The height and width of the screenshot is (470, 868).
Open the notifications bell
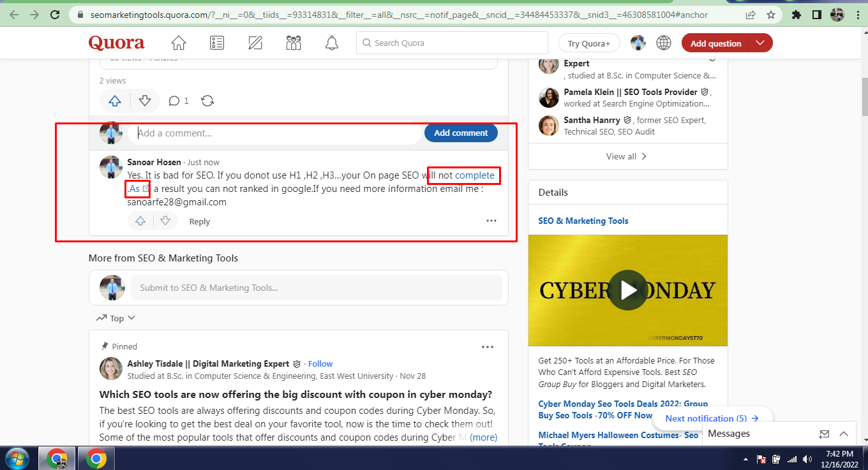(x=331, y=43)
